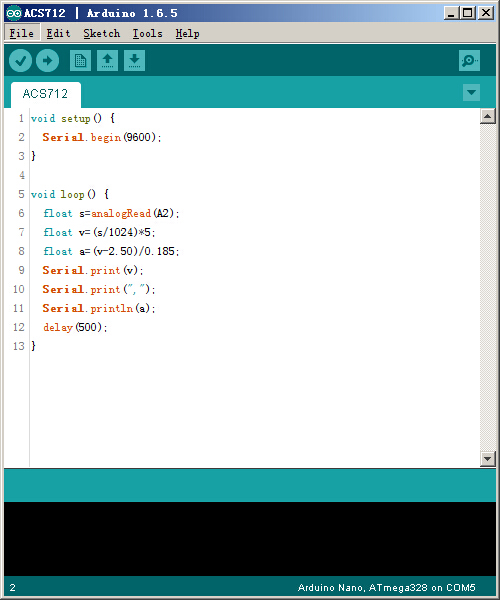Click the editor scrollbar down arrow
Screen dimensions: 500x600
(487, 458)
